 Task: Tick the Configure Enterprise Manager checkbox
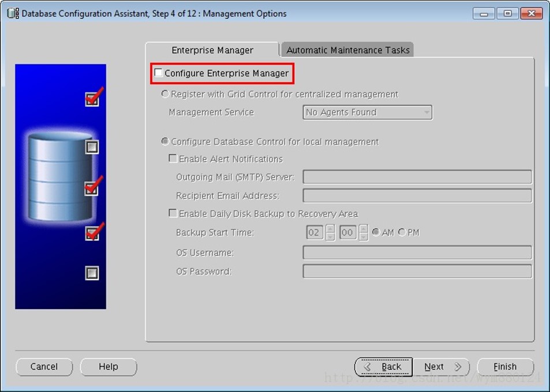[x=159, y=73]
